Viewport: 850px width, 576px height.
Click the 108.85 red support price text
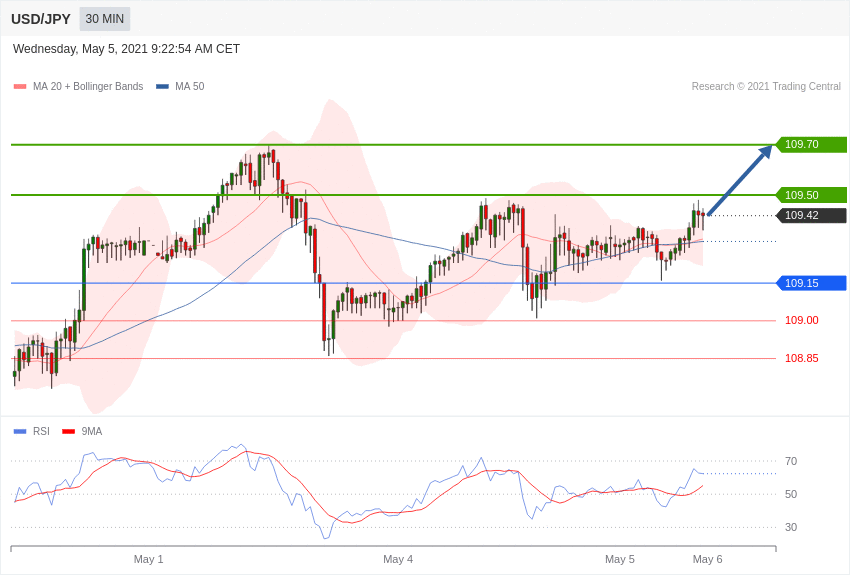point(802,358)
